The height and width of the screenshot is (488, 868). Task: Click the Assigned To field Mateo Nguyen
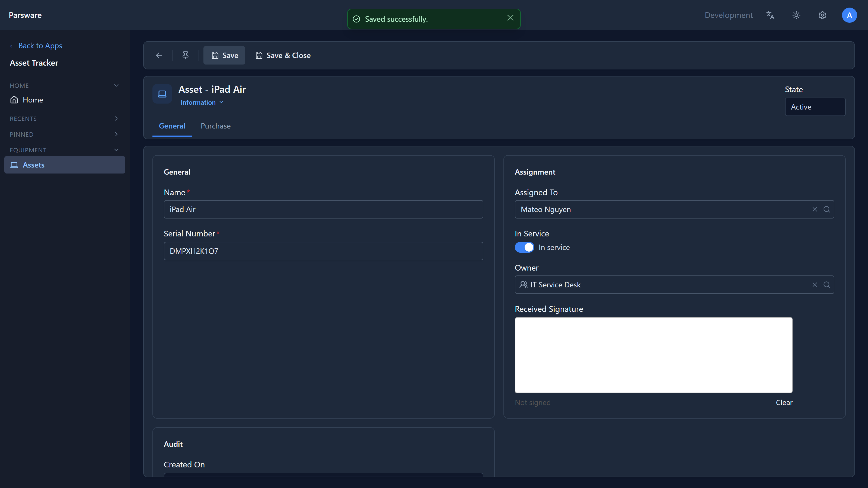point(674,210)
